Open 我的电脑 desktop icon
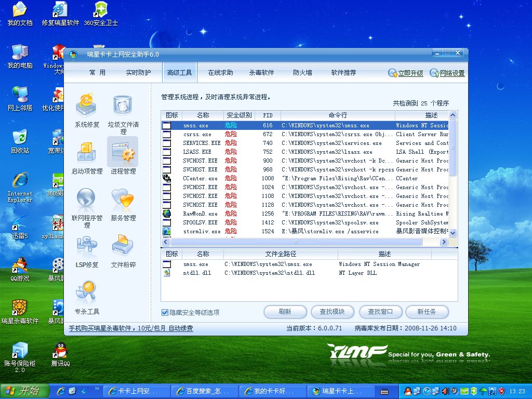Viewport: 532px width, 399px height. pos(20,56)
